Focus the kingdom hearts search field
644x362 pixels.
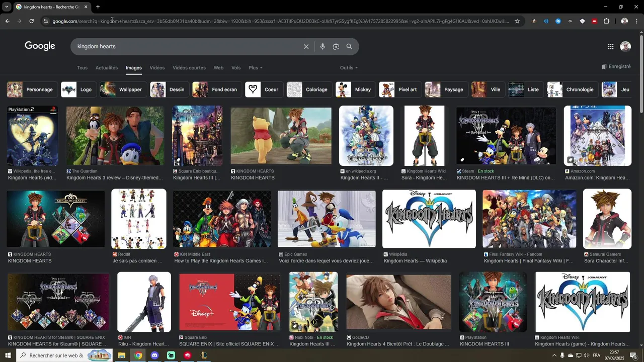pos(186,46)
